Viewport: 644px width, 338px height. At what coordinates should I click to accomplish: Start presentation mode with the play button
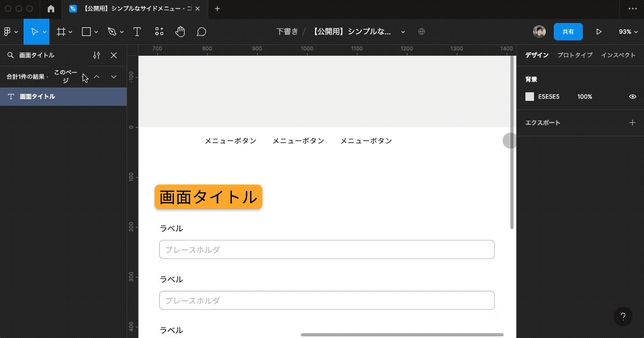599,32
